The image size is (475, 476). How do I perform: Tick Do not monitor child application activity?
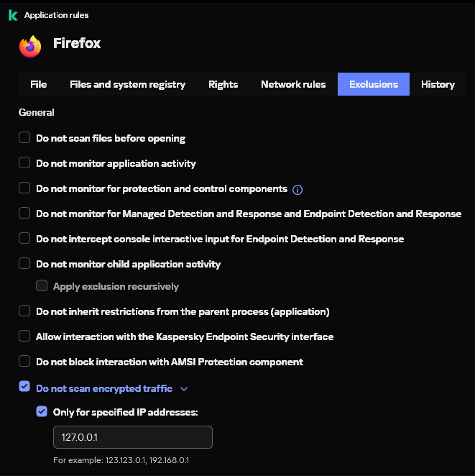(x=24, y=264)
